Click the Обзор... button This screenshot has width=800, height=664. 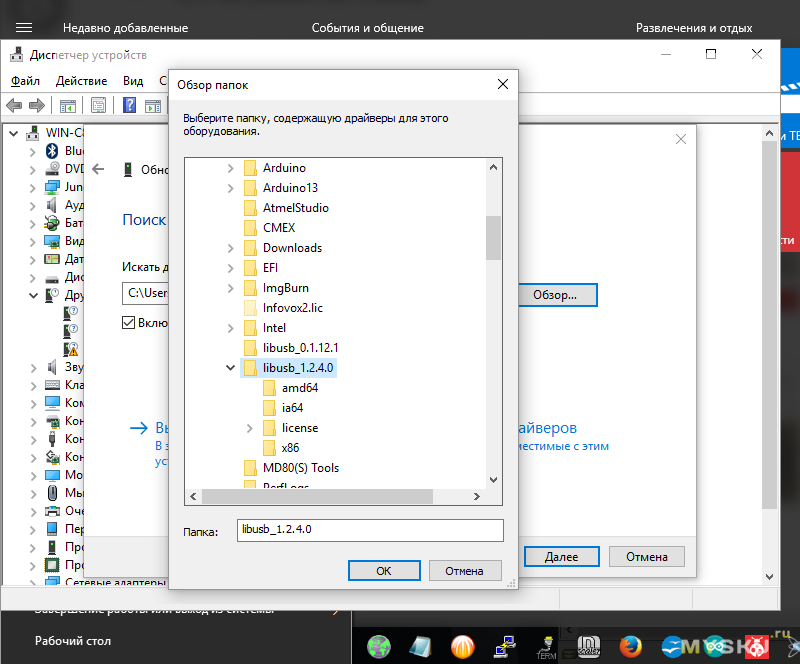555,295
